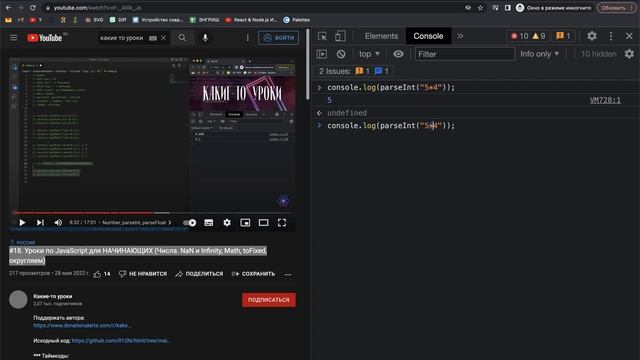Open the blue improvement issue badge in issues bar
640x360 pixels.
382,71
